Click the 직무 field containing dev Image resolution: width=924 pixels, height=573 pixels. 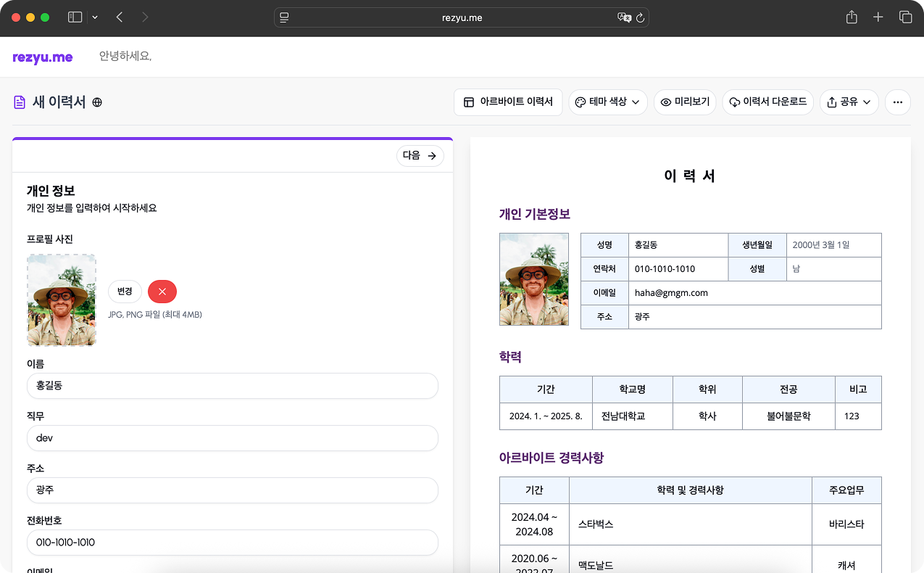coord(233,438)
